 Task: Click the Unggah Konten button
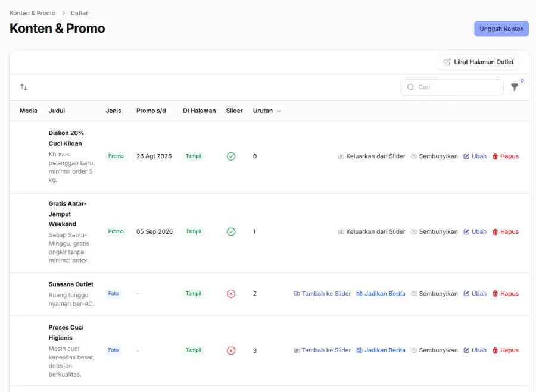(x=501, y=29)
